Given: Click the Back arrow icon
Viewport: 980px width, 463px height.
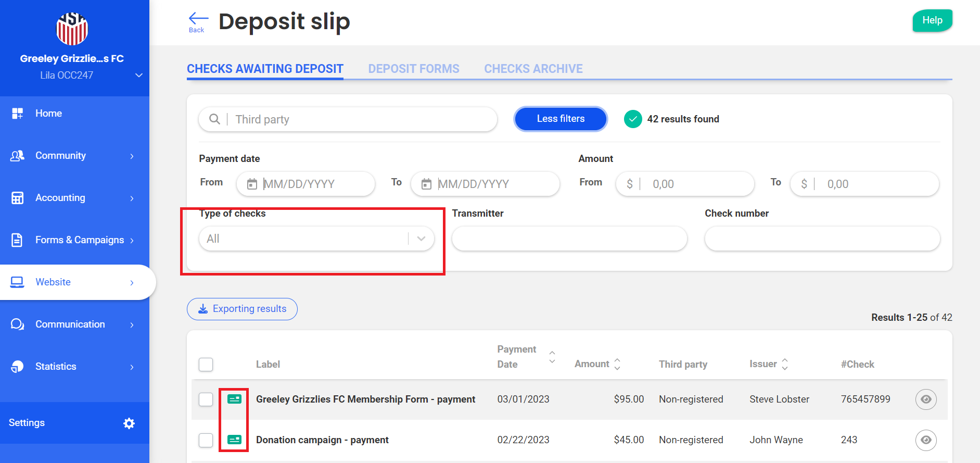Looking at the screenshot, I should [x=198, y=19].
